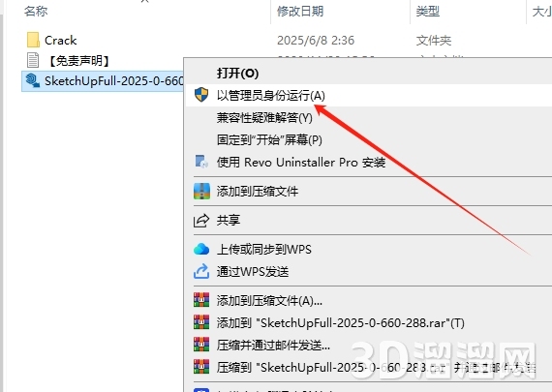Click WinRAR icon beside 压缩到 SketchUpFull rar 并通过邮件发送
The height and width of the screenshot is (392, 552).
[x=201, y=367]
